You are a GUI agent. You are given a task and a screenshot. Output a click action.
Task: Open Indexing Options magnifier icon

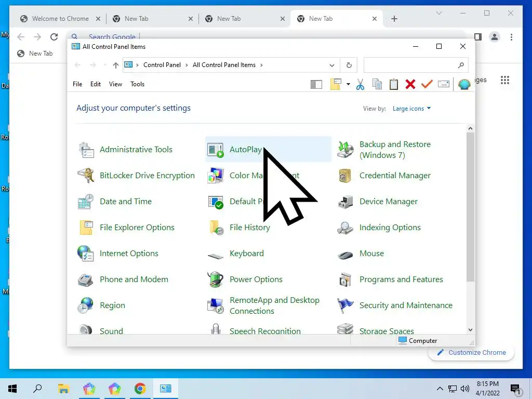click(345, 228)
